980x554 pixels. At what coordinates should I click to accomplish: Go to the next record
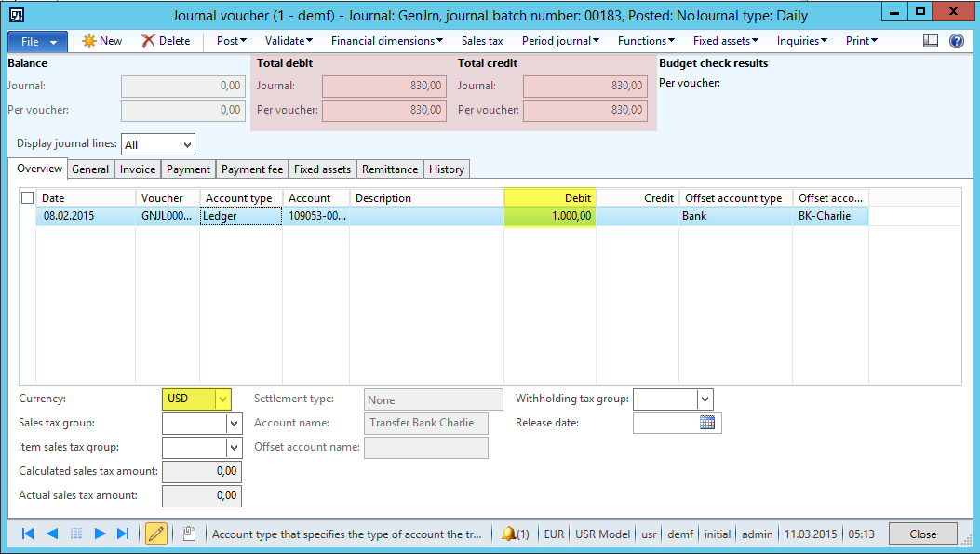101,534
